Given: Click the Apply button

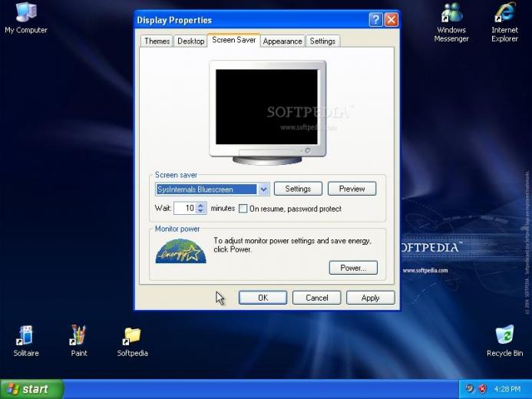Looking at the screenshot, I should (370, 298).
